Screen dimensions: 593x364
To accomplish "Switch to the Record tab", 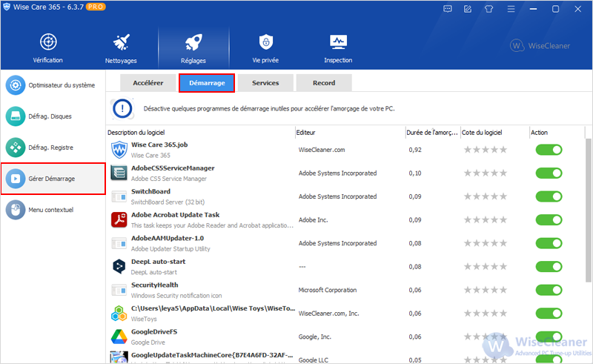I will (324, 83).
